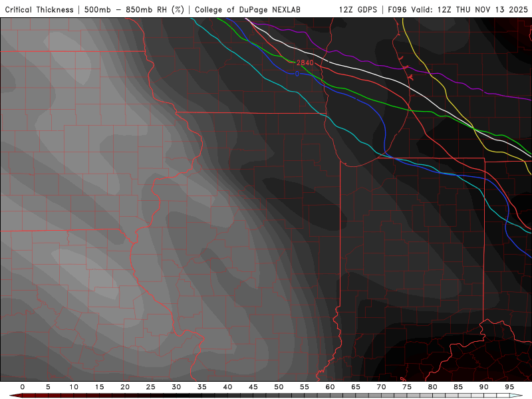Click the red "2840" contour label
The height and width of the screenshot is (399, 532).
(x=305, y=63)
